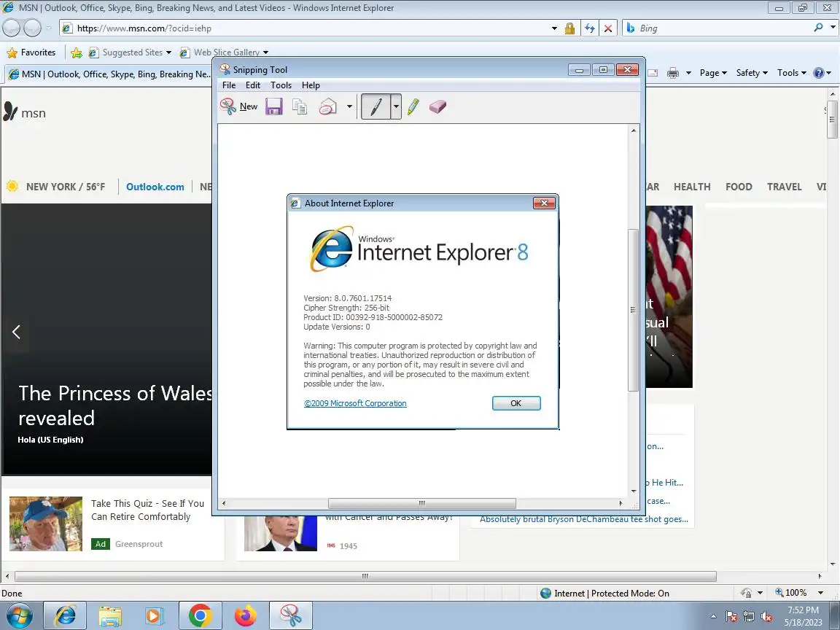Open Suggested Sites dropdown
Screen dimensions: 840x630
pos(131,52)
